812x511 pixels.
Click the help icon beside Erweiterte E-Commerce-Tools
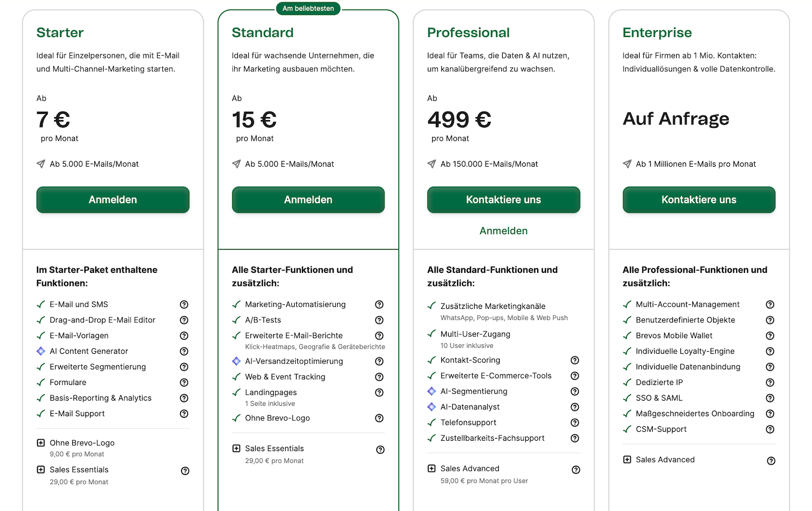coord(575,376)
